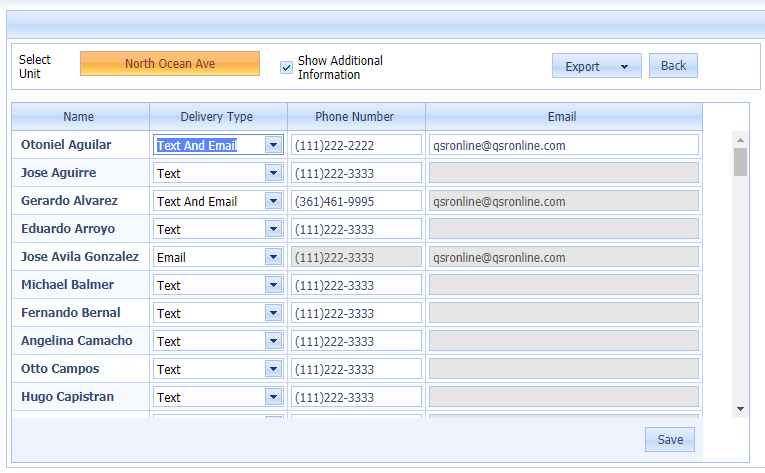Click the Back button
The height and width of the screenshot is (473, 765).
pos(673,66)
